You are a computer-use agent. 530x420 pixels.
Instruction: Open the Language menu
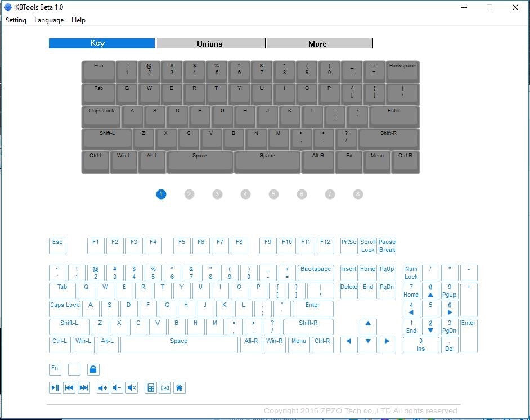click(x=49, y=20)
